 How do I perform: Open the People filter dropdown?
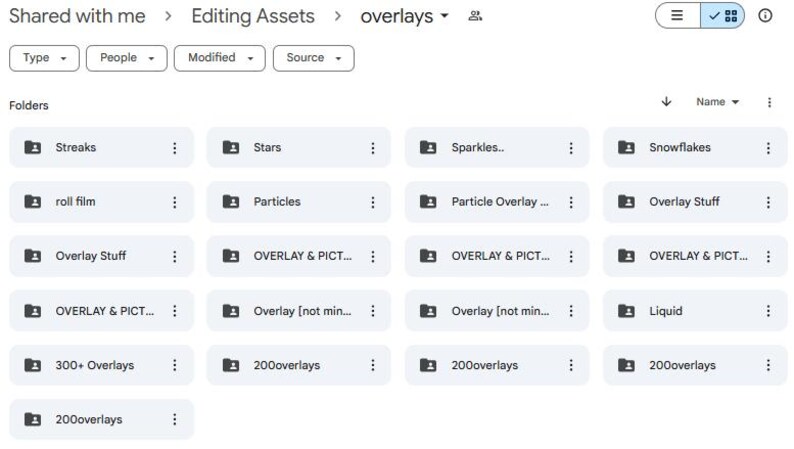[127, 58]
